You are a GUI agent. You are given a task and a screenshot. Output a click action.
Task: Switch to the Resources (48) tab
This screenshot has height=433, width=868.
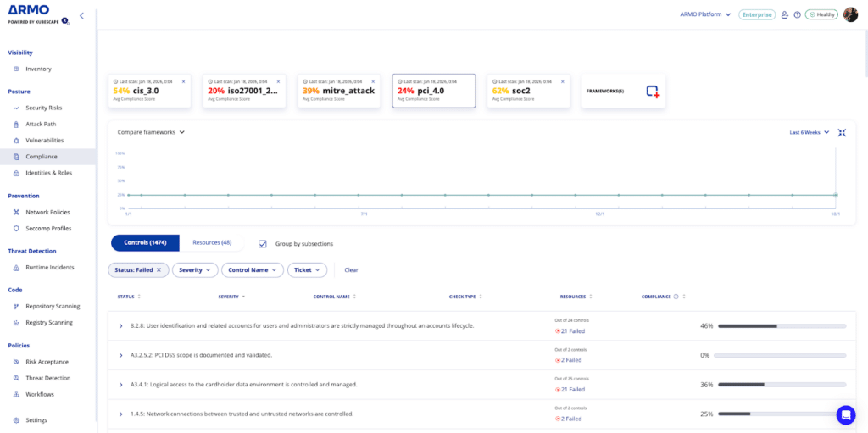212,243
